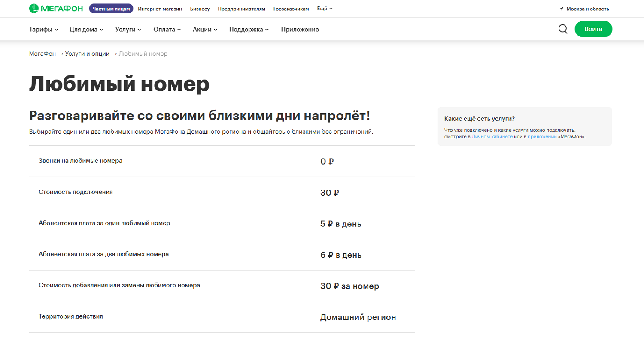Image resolution: width=644 pixels, height=337 pixels.
Task: Open the Личном кабинете link
Action: [492, 137]
